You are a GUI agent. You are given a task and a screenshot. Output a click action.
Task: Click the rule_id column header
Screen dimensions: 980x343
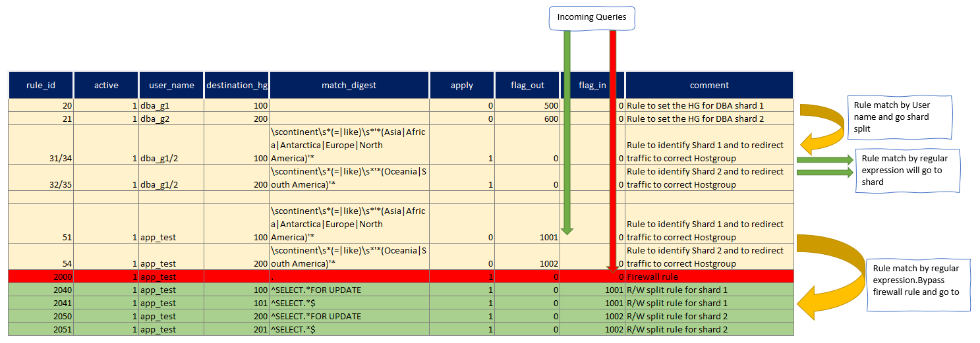coord(41,85)
